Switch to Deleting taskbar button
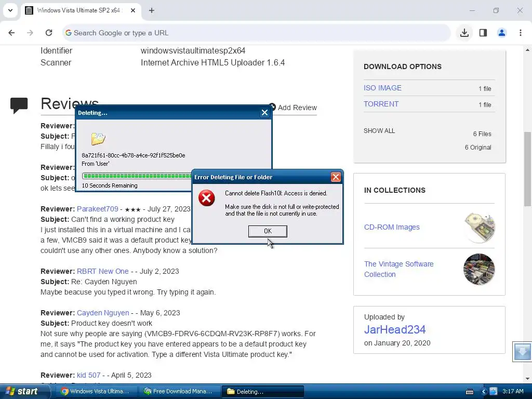Screen dimensions: 532x399 [x=262, y=392]
